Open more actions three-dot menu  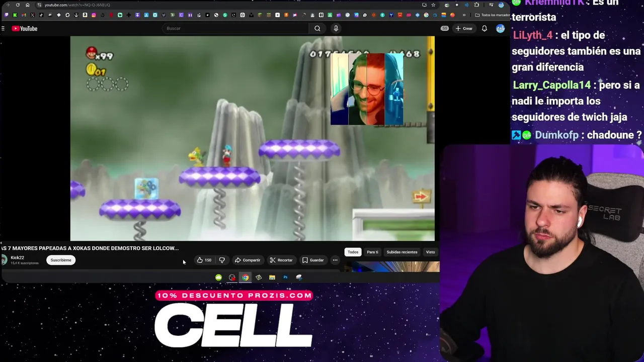[x=335, y=260]
